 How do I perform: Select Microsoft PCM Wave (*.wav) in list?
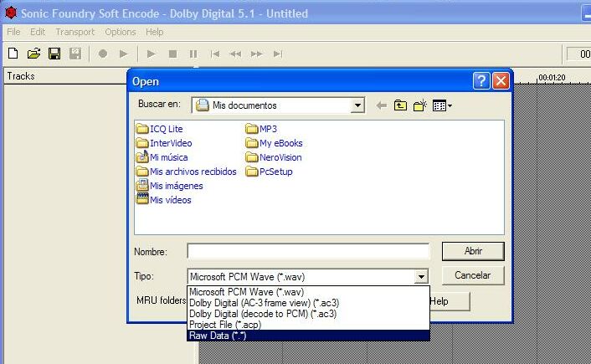point(308,292)
